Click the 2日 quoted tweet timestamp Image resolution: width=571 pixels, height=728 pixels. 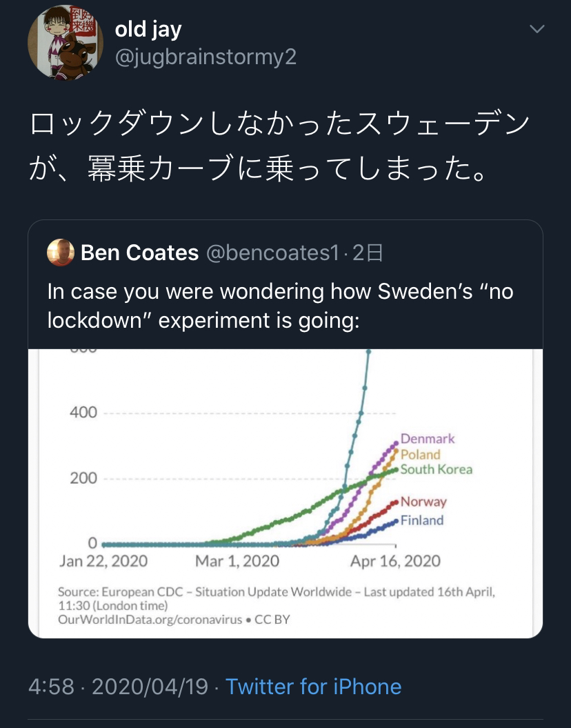(x=368, y=253)
